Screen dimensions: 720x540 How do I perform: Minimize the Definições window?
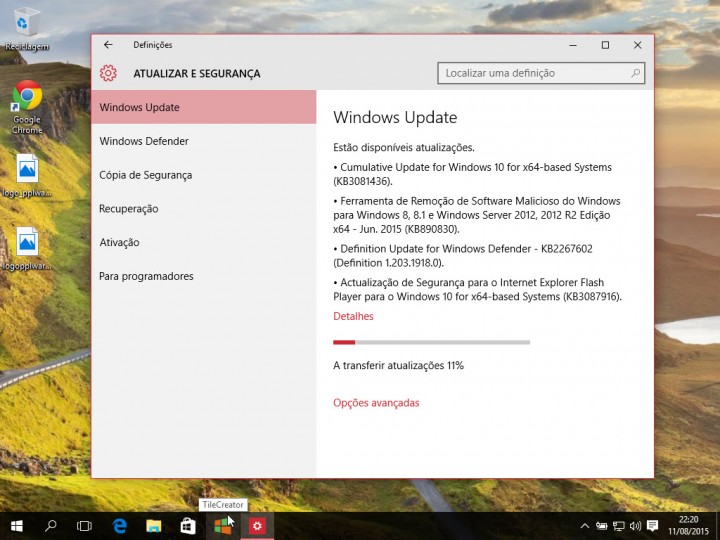click(x=573, y=45)
